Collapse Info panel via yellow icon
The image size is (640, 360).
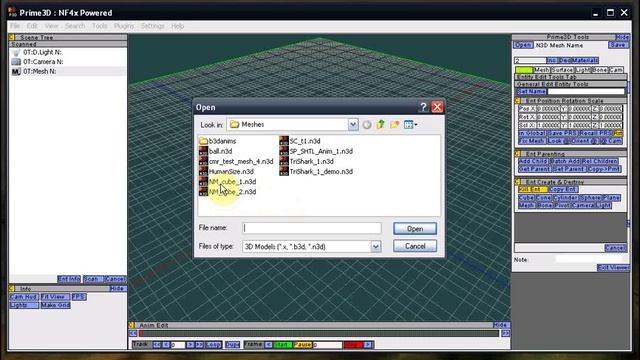[x=12, y=289]
